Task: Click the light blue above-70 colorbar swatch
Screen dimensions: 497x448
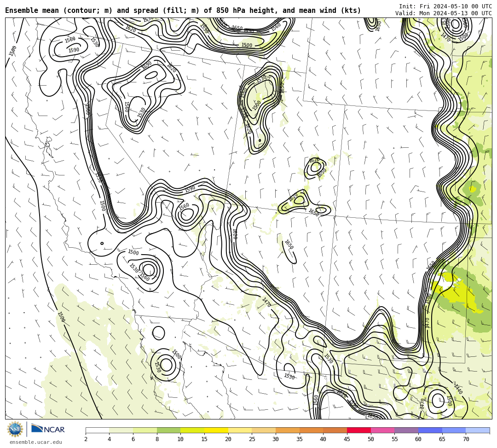Action: (x=478, y=430)
